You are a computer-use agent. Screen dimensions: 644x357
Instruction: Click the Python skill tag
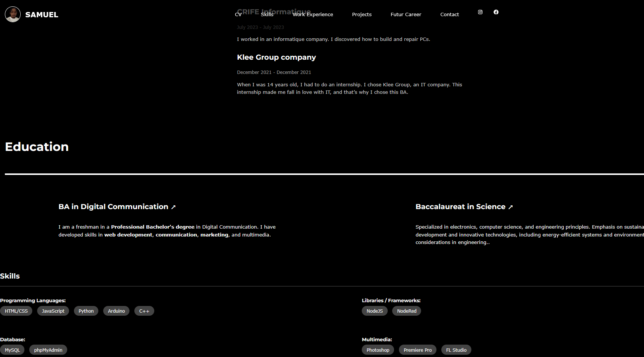(86, 311)
